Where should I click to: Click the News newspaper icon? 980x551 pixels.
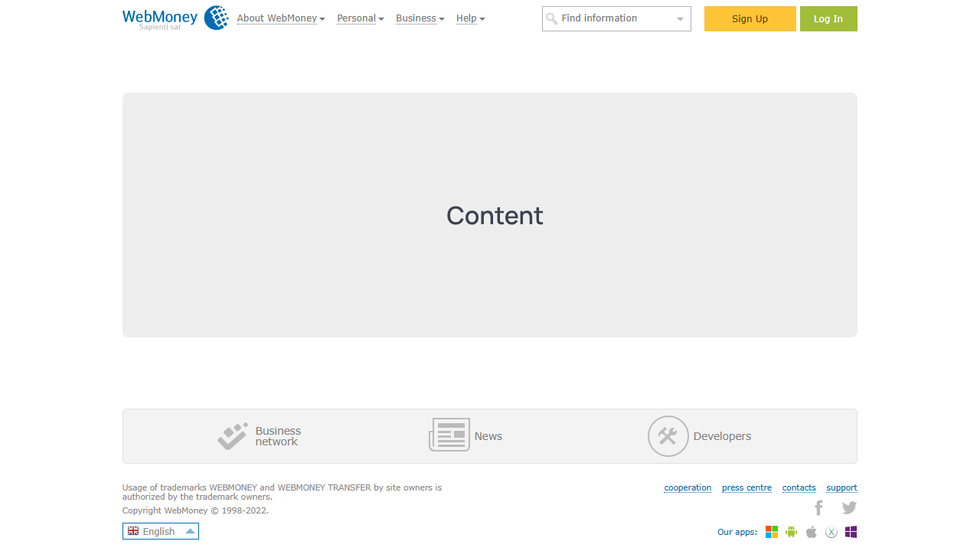click(x=449, y=435)
